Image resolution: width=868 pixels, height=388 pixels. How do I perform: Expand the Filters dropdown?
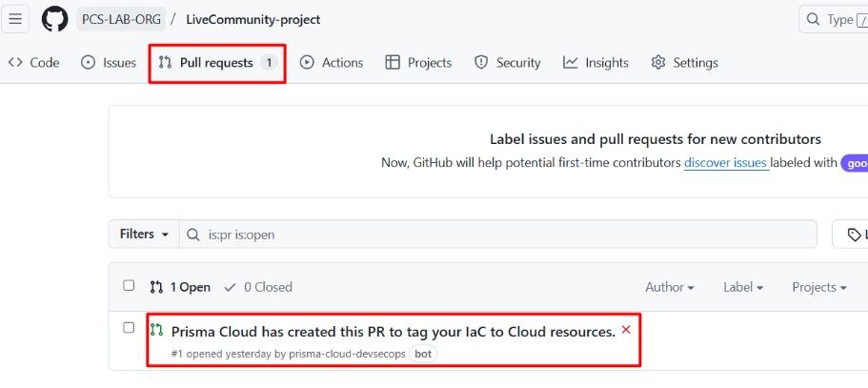pyautogui.click(x=144, y=234)
